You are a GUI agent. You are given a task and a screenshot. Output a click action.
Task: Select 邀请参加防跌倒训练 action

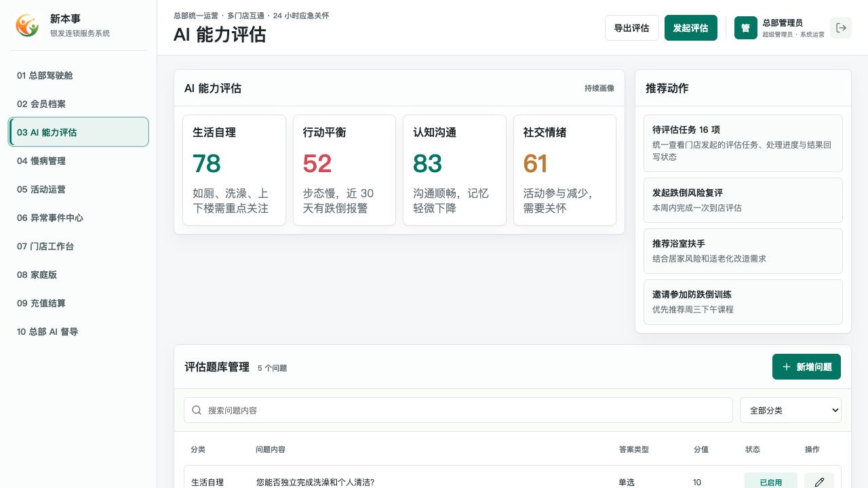coord(743,302)
